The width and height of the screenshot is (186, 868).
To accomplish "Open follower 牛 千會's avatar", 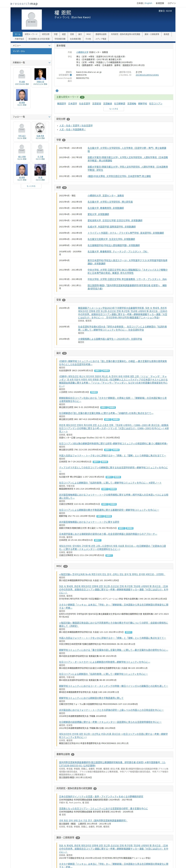I will 40,149.
